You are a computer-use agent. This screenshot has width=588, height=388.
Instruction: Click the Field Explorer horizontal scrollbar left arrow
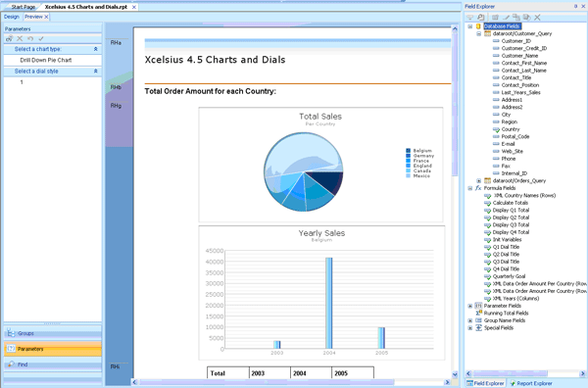[x=468, y=373]
